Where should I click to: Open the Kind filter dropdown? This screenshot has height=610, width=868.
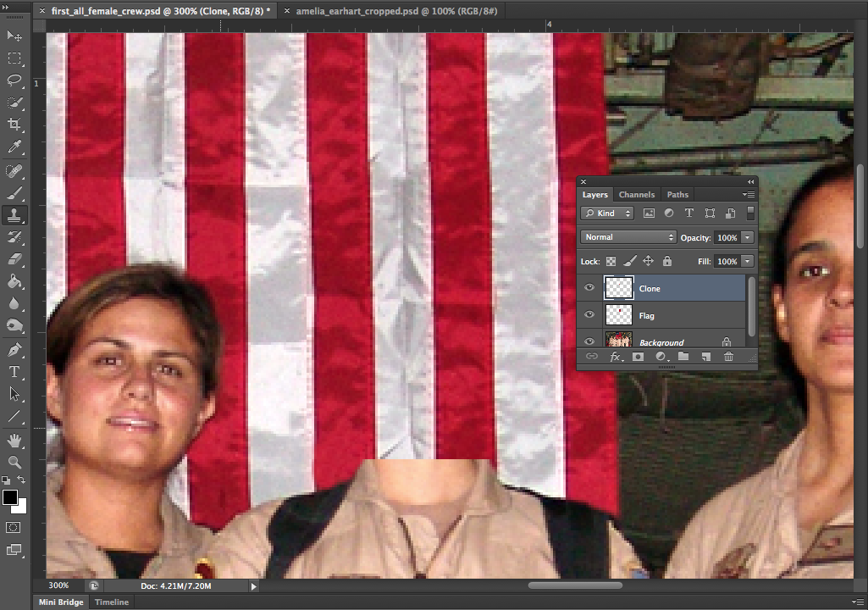click(607, 213)
